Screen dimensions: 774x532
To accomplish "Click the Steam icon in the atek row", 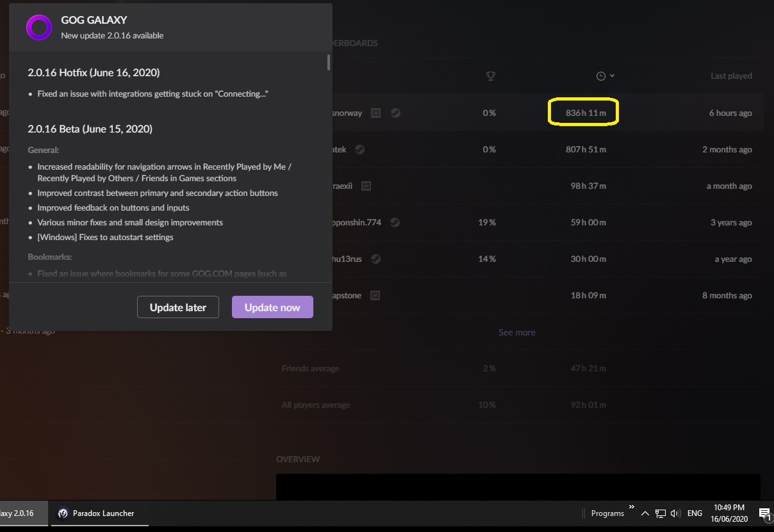I will coord(360,150).
